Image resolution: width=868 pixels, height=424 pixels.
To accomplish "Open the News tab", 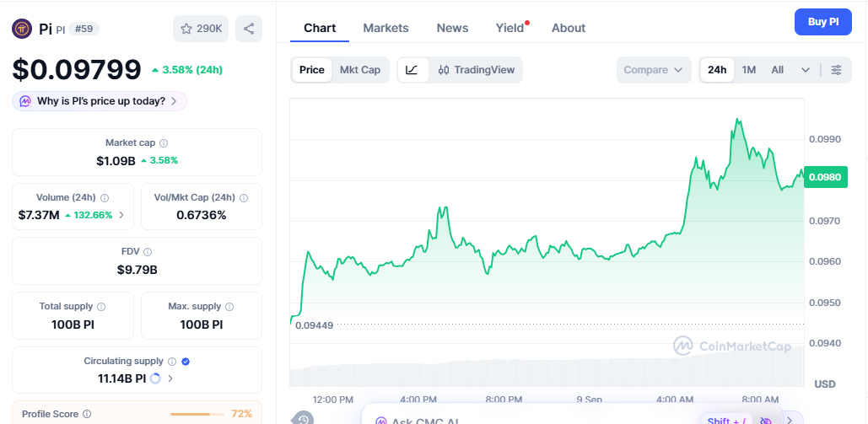I will click(x=452, y=28).
